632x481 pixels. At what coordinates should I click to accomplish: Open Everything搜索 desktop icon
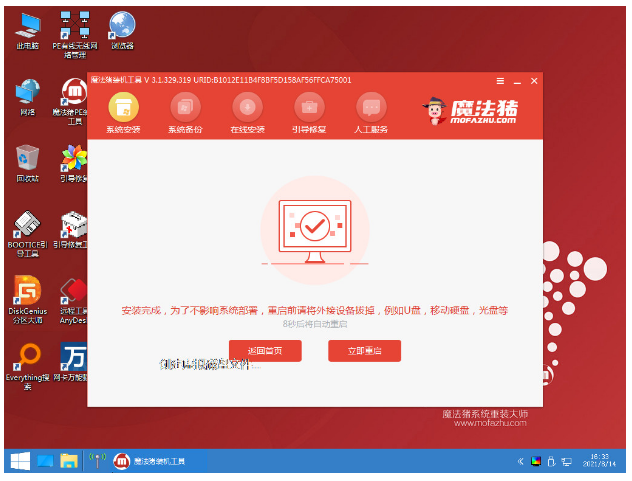tap(27, 367)
